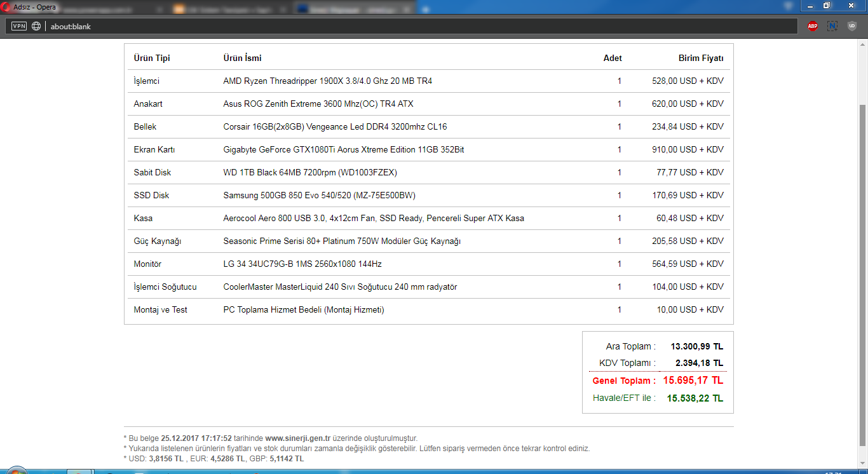Select the 'Bellek' product type cell
The width and height of the screenshot is (868, 474).
145,126
